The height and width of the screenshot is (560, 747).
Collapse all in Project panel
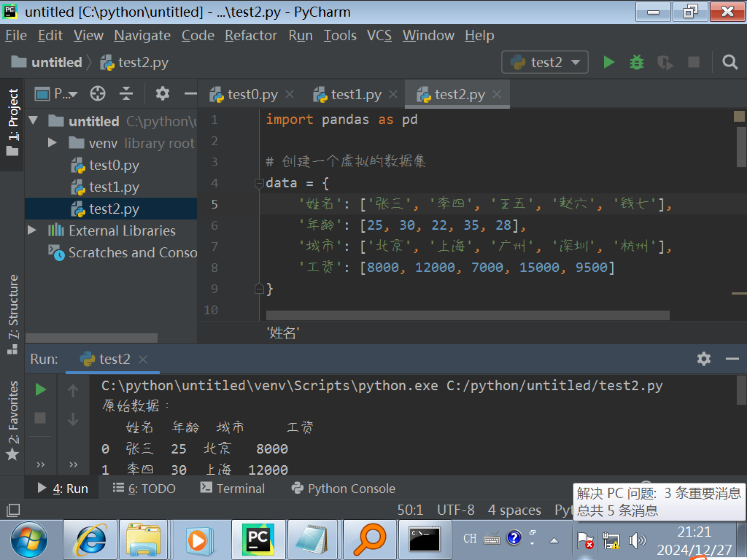126,94
